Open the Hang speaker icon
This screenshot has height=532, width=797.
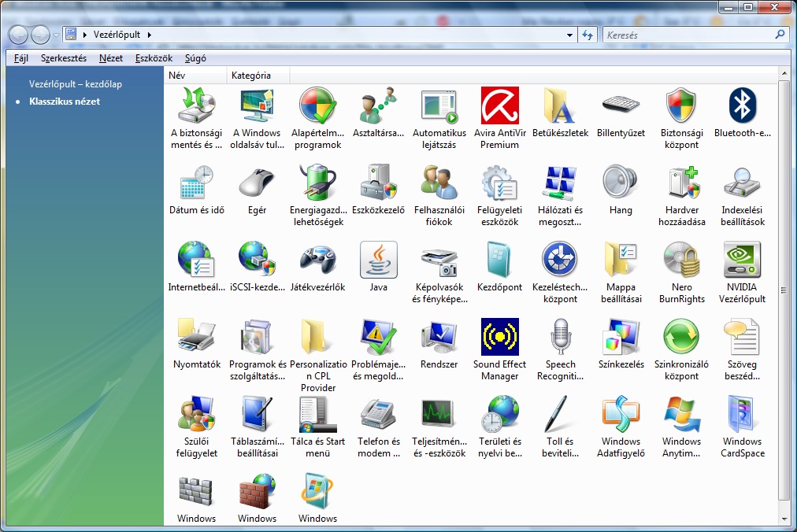point(621,182)
